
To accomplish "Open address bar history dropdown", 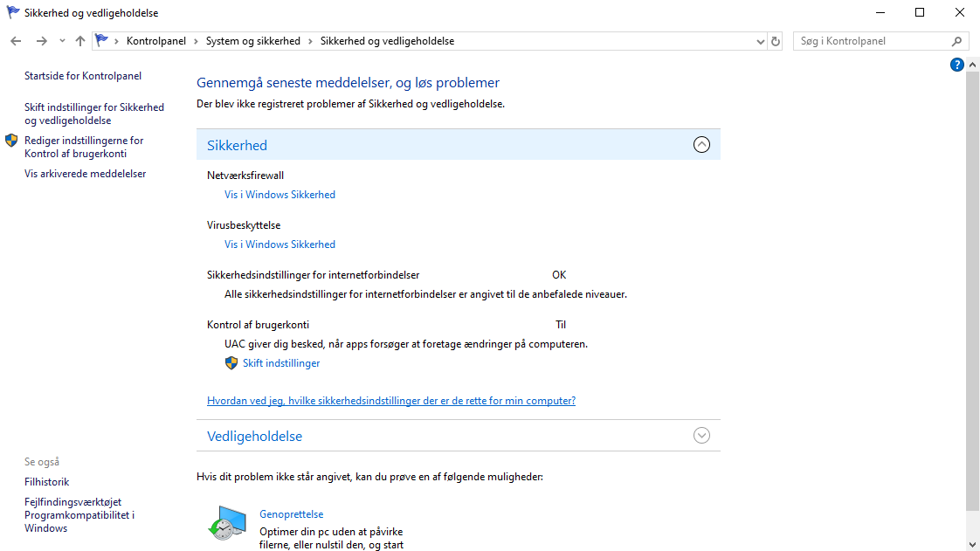I will tap(760, 41).
